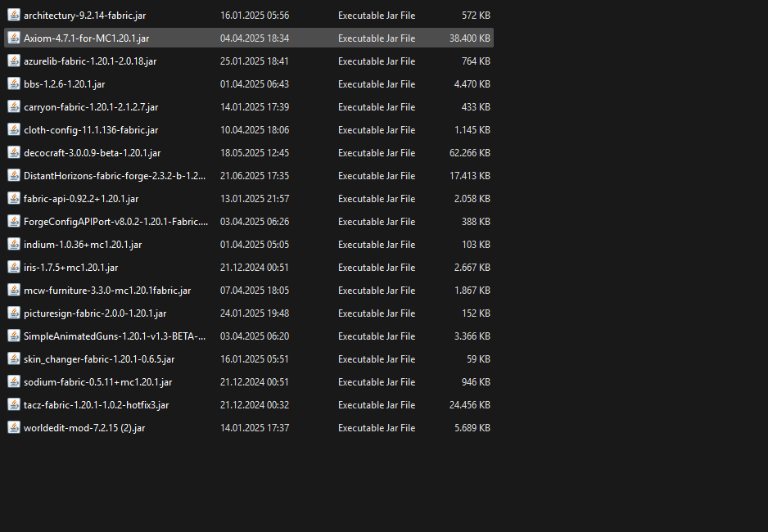The image size is (768, 532).
Task: Click the date 21.12.2024 00:32
Action: point(254,405)
